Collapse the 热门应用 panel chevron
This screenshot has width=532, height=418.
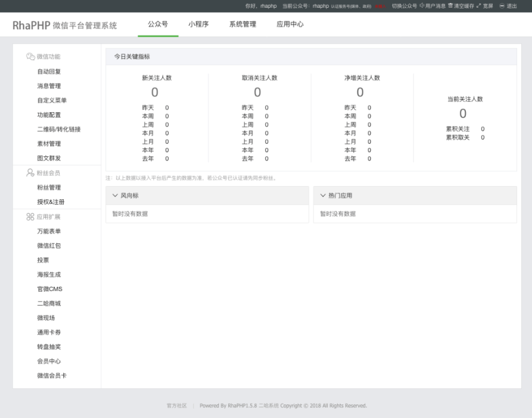tap(323, 196)
